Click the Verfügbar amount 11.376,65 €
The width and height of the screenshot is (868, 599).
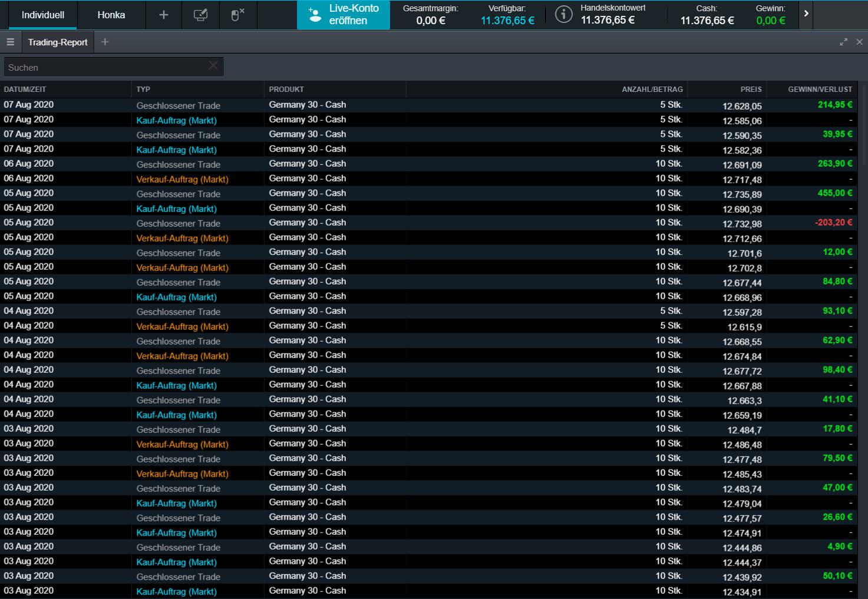point(507,21)
